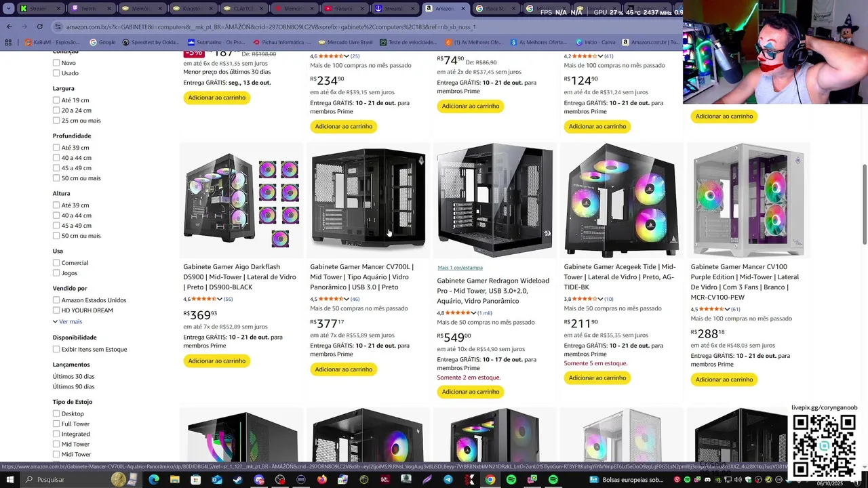
Task: Add Acegeek Tide case to cart
Action: pyautogui.click(x=597, y=378)
